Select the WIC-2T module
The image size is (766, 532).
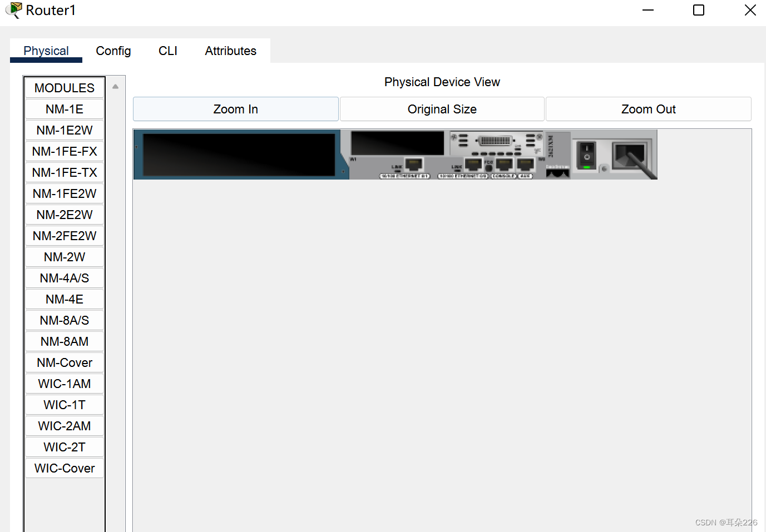65,447
